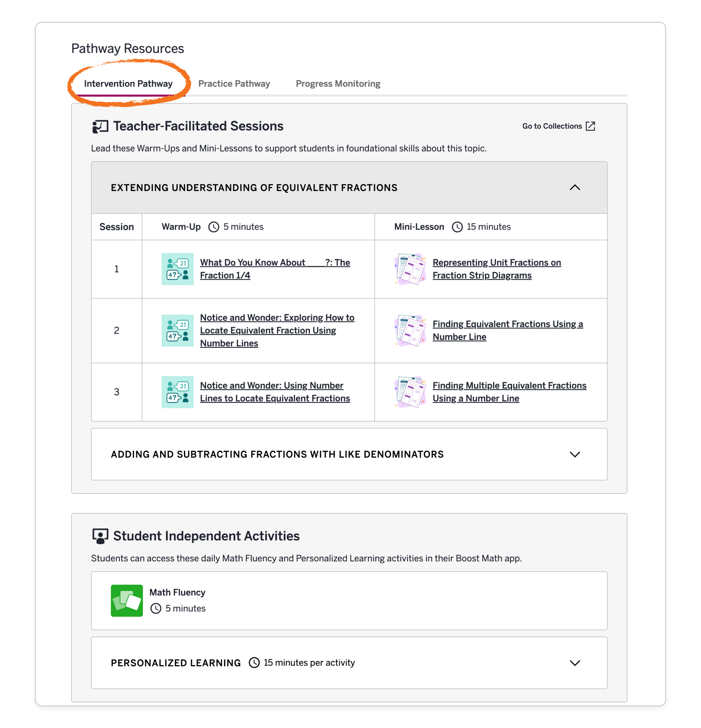Click the Teacher-Facilitated Sessions heading icon
The height and width of the screenshot is (728, 701).
click(100, 126)
